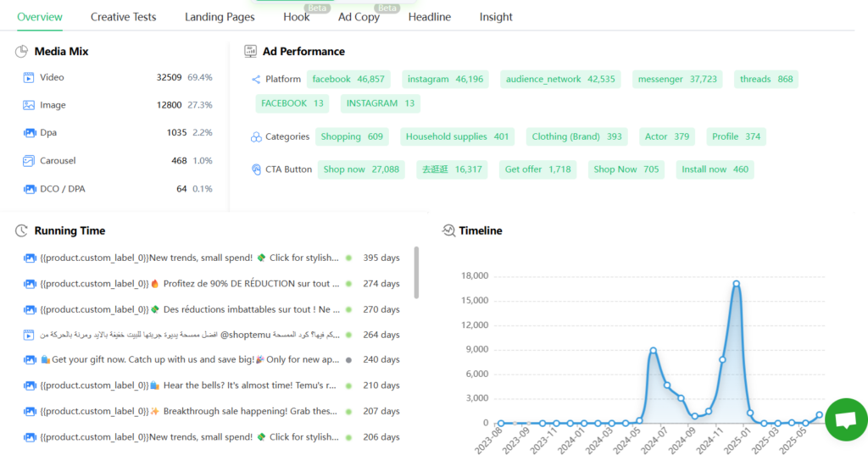Select the facebook 46,857 platform tag
Viewport: 868px width, 455px height.
tap(348, 80)
